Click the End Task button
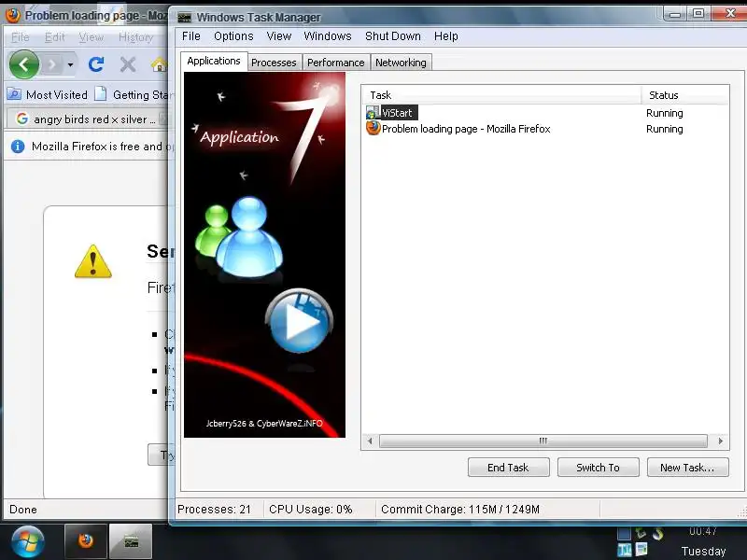Image resolution: width=747 pixels, height=560 pixels. (508, 468)
